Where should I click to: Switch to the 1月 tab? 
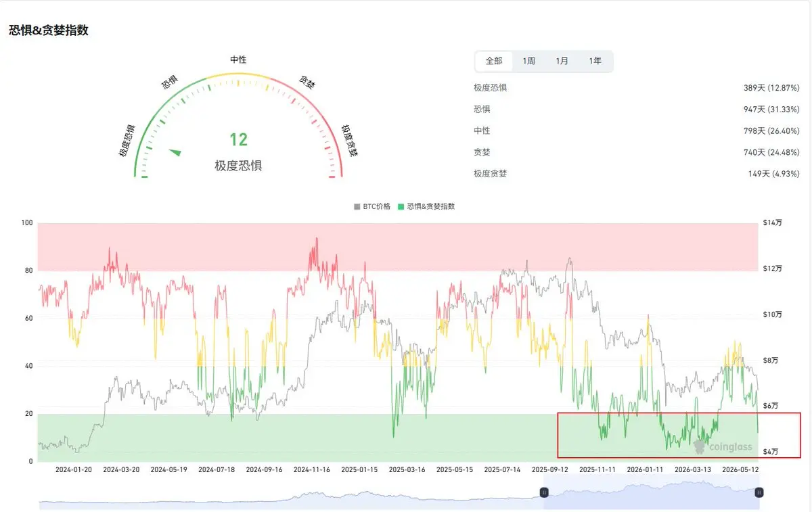(562, 61)
